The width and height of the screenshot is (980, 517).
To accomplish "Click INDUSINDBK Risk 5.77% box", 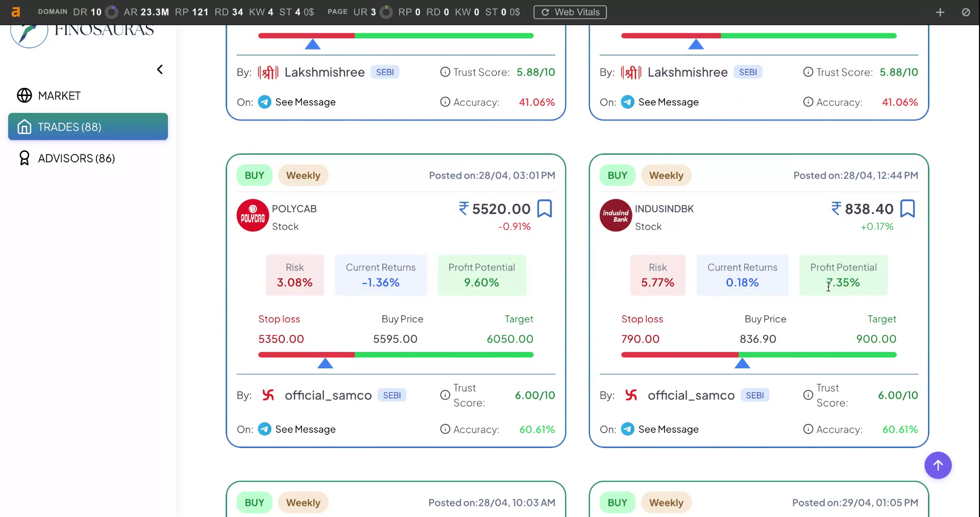I will (657, 275).
